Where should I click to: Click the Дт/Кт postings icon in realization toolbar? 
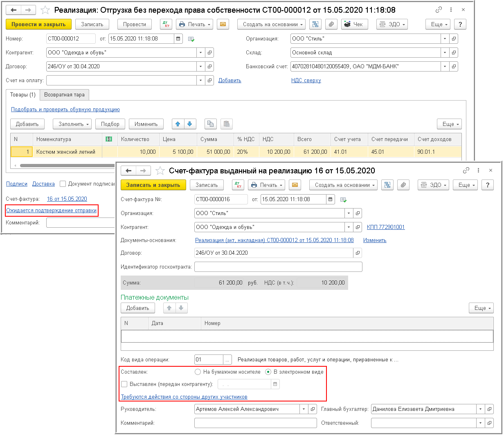166,25
